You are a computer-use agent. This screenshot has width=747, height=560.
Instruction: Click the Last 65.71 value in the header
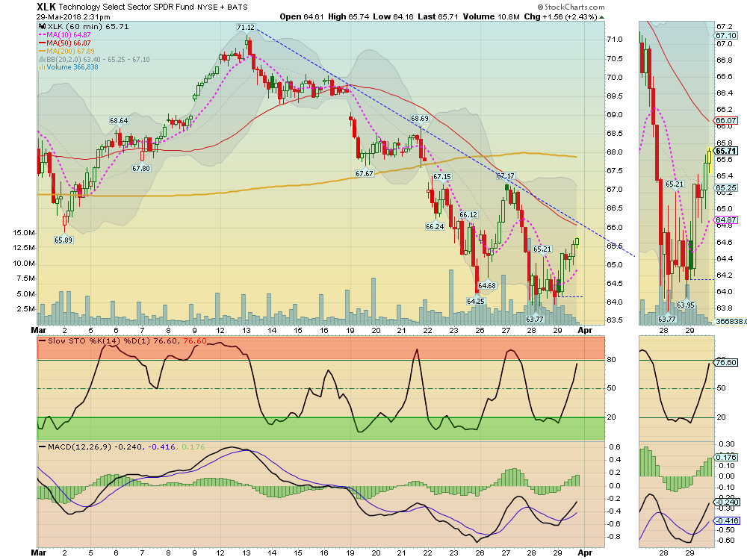tap(438, 16)
